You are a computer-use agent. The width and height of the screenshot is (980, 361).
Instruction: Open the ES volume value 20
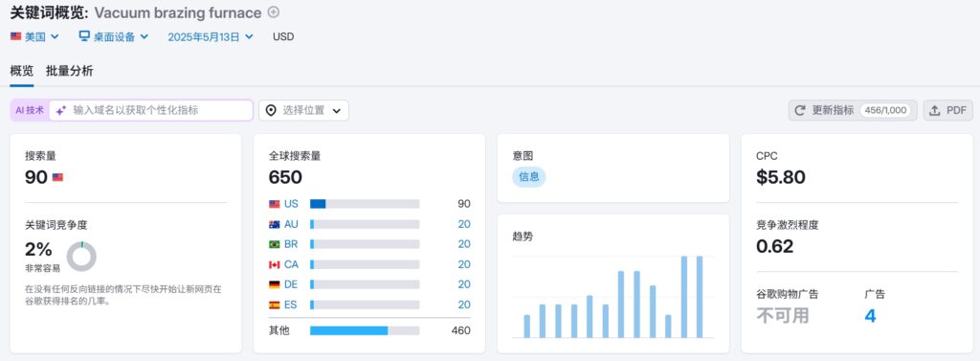[x=464, y=305]
